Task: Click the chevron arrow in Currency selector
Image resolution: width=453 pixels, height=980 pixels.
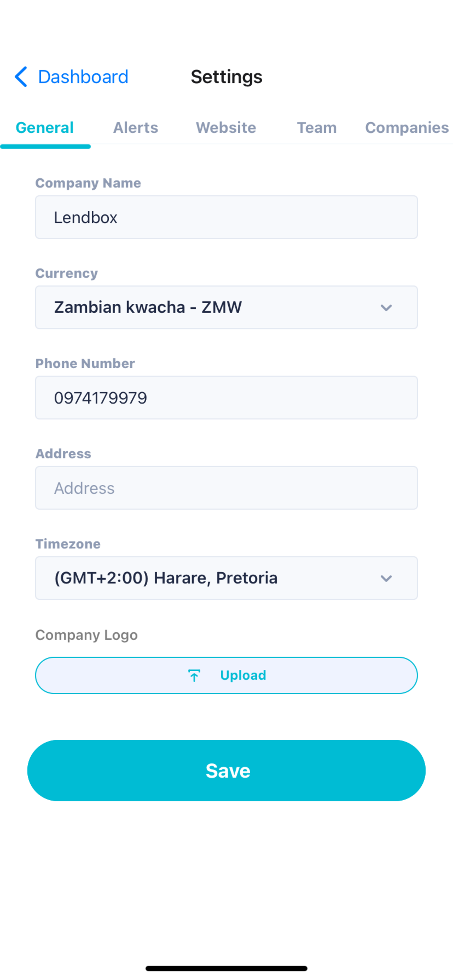Action: (x=386, y=308)
